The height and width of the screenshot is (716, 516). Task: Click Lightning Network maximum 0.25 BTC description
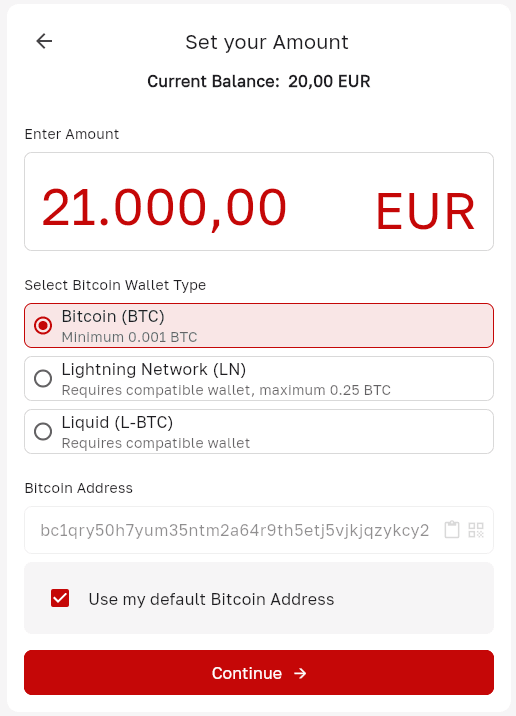[226, 390]
